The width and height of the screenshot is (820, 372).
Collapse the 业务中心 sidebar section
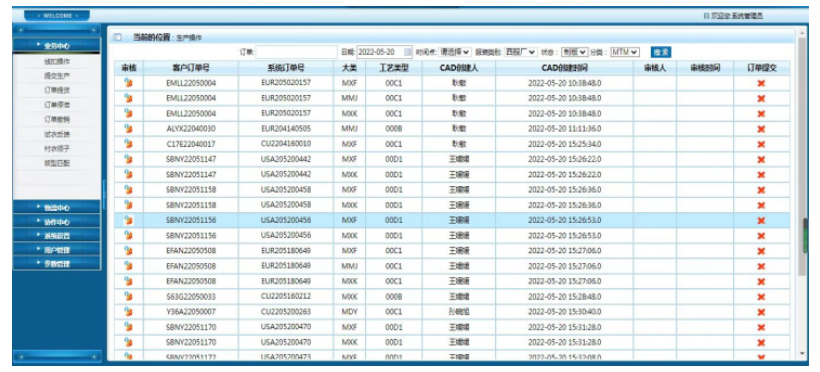click(57, 46)
